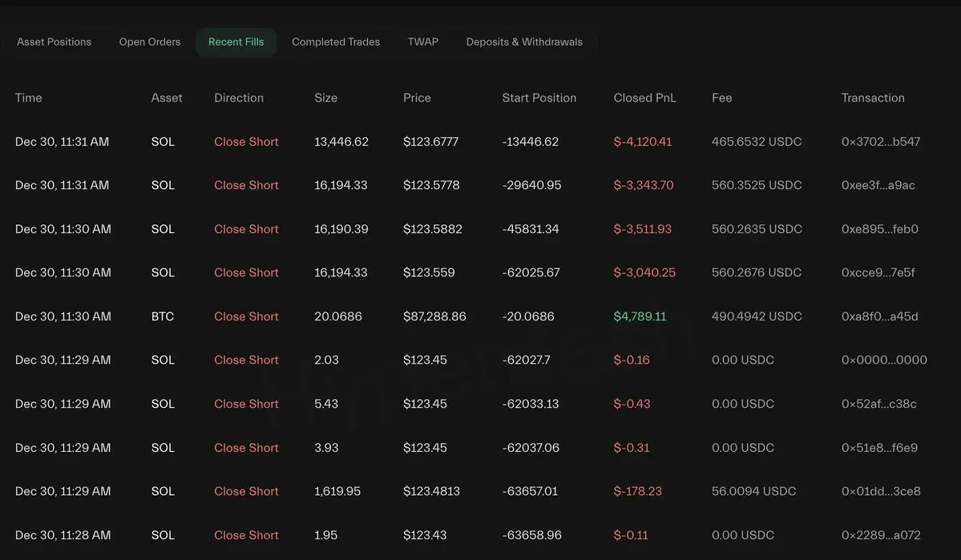The height and width of the screenshot is (560, 961).
Task: Open transaction 0x01dd...3ce8
Action: pyautogui.click(x=881, y=491)
